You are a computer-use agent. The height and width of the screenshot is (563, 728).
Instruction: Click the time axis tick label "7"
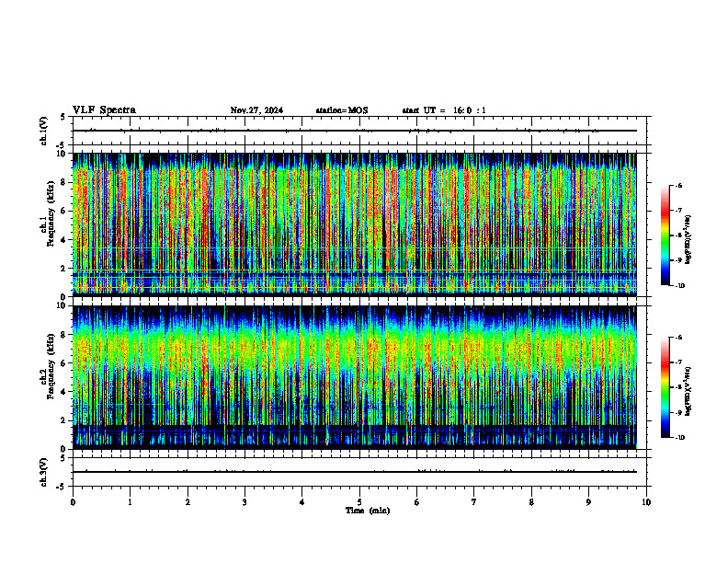(x=474, y=502)
